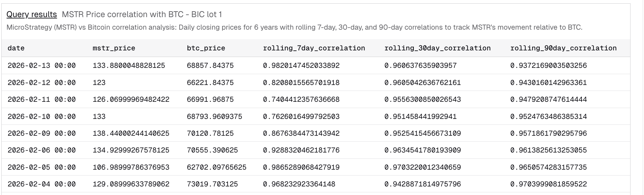The width and height of the screenshot is (644, 195).
Task: Open the underlined Query results link
Action: (x=32, y=14)
